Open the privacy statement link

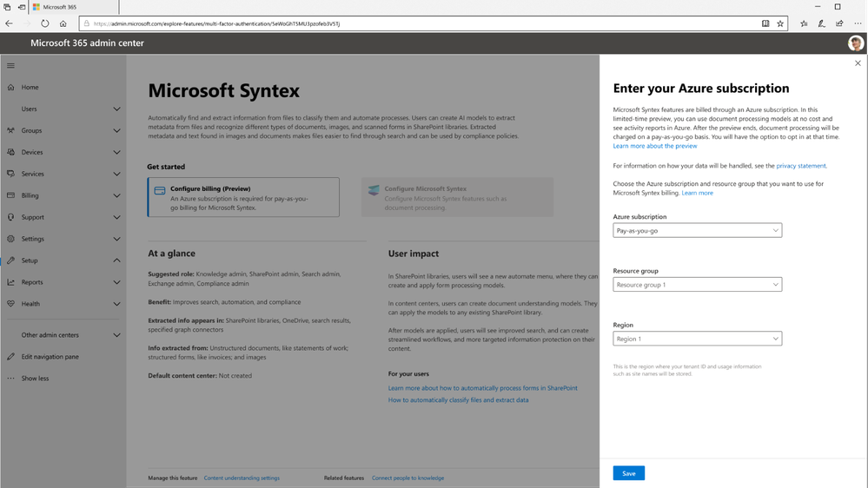[x=800, y=166]
